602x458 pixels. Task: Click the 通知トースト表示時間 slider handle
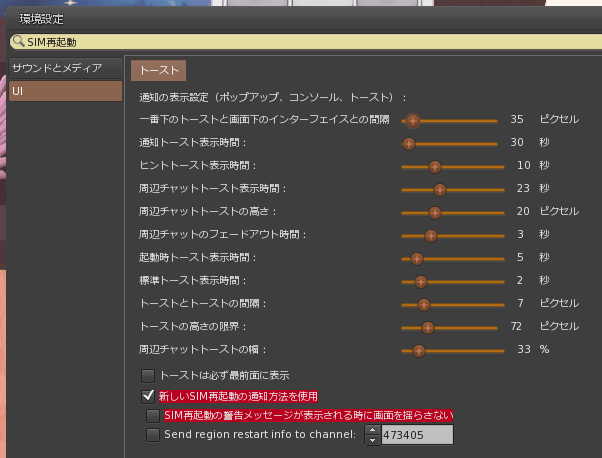tap(408, 143)
